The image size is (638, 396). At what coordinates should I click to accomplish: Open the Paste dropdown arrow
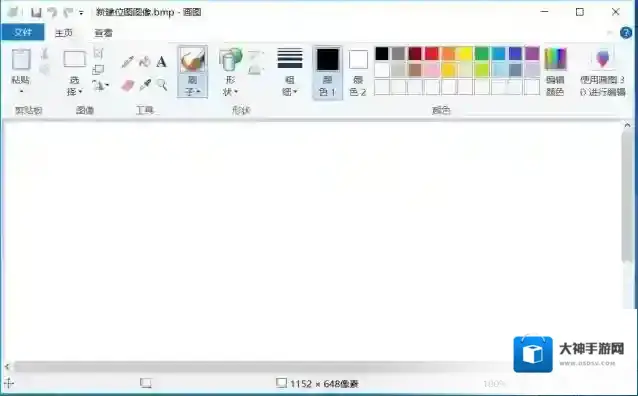pyautogui.click(x=21, y=92)
